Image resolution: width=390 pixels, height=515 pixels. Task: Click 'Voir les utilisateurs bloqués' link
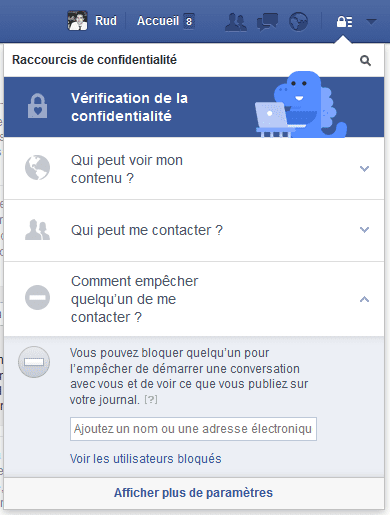(x=146, y=459)
